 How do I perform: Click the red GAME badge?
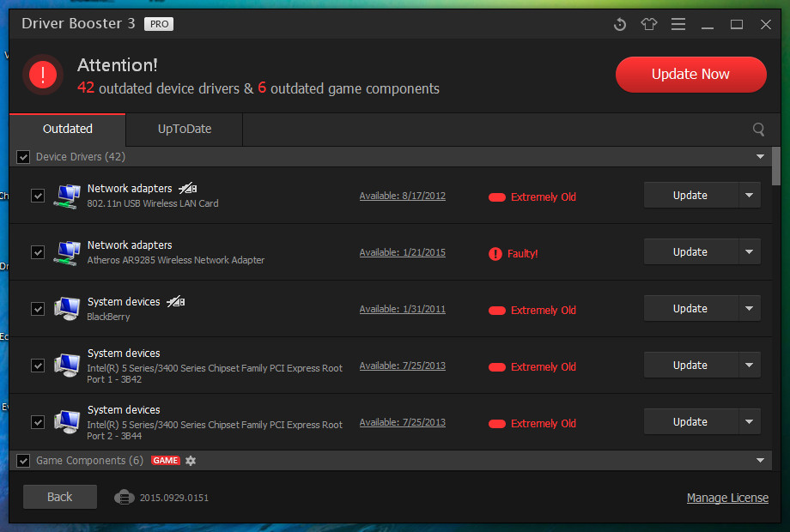(165, 461)
